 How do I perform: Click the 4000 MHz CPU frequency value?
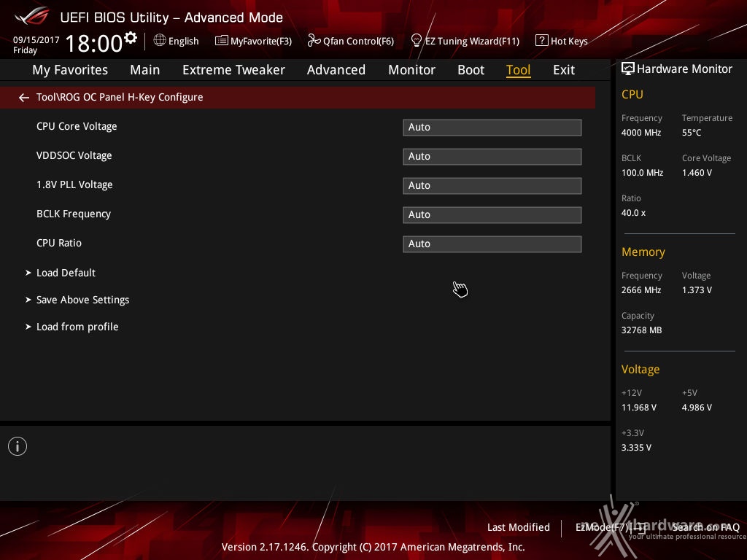click(641, 133)
